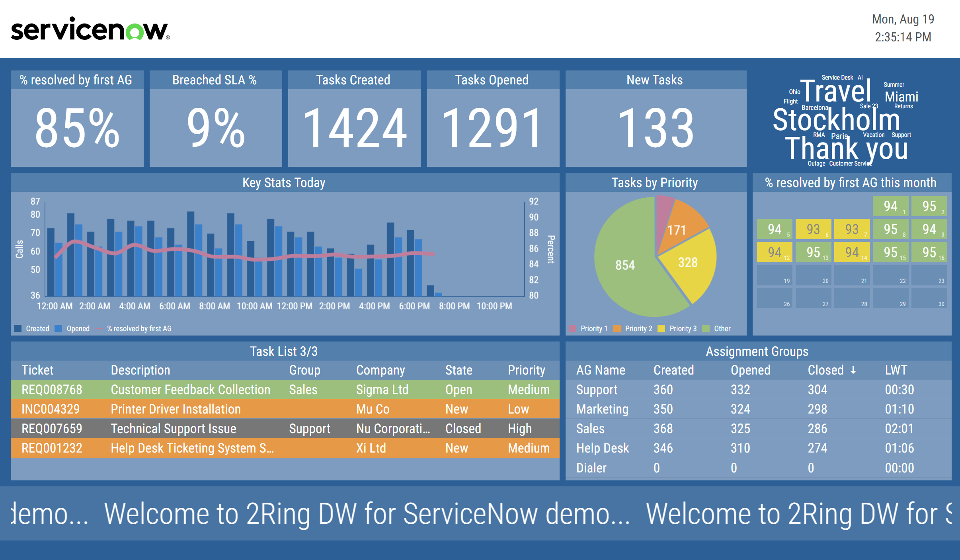The height and width of the screenshot is (560, 960).
Task: Sort assignment groups by LWT header
Action: coord(896,371)
